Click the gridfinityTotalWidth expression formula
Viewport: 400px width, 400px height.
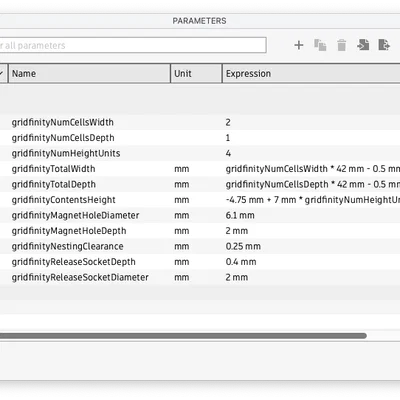tap(313, 169)
